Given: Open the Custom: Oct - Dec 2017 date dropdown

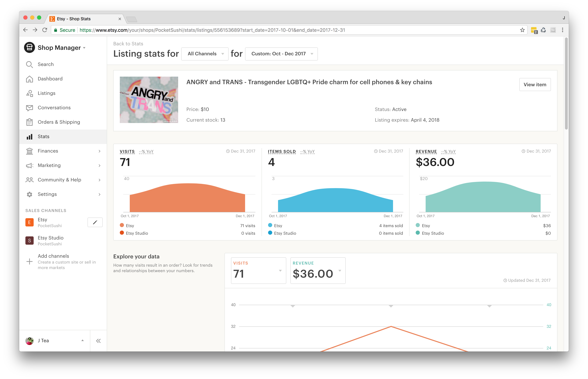Looking at the screenshot, I should coord(281,54).
